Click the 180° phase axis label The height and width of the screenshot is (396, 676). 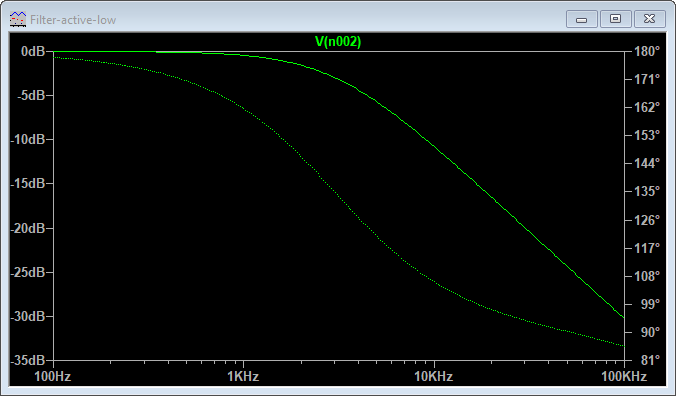coord(647,51)
